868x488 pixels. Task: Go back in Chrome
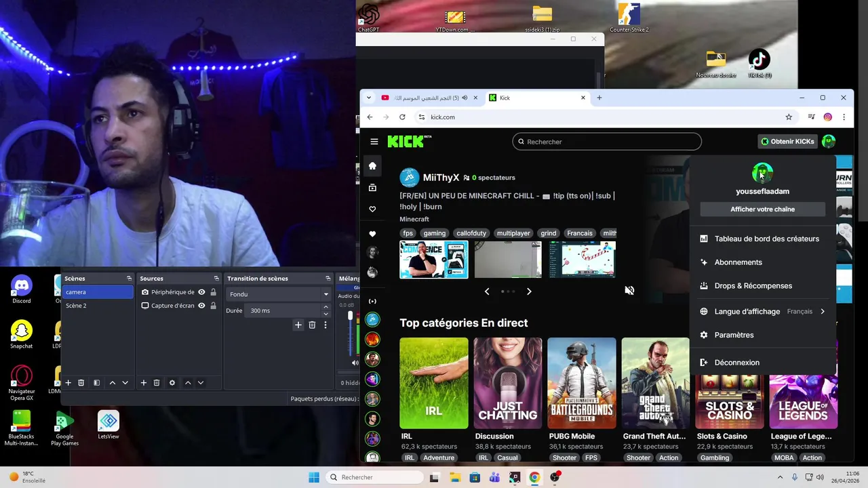tap(370, 117)
